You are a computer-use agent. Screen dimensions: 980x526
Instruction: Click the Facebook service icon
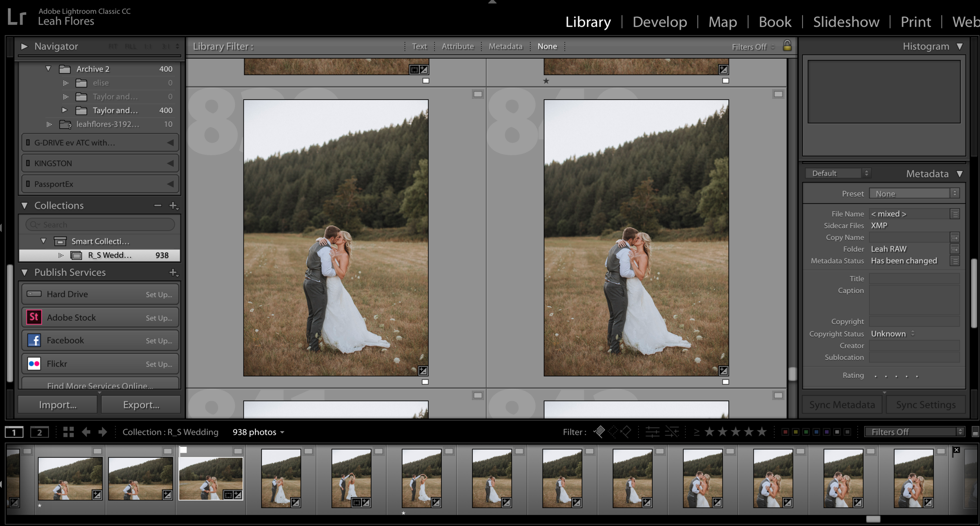34,340
